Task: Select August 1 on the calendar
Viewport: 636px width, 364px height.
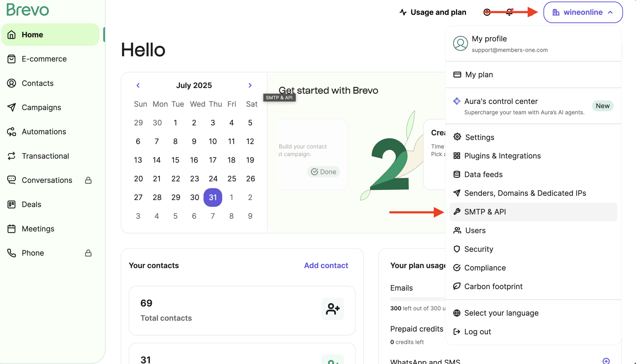Action: pos(231,197)
